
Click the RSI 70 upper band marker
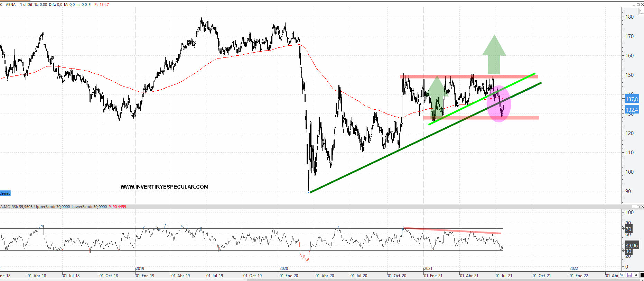pos(628,229)
